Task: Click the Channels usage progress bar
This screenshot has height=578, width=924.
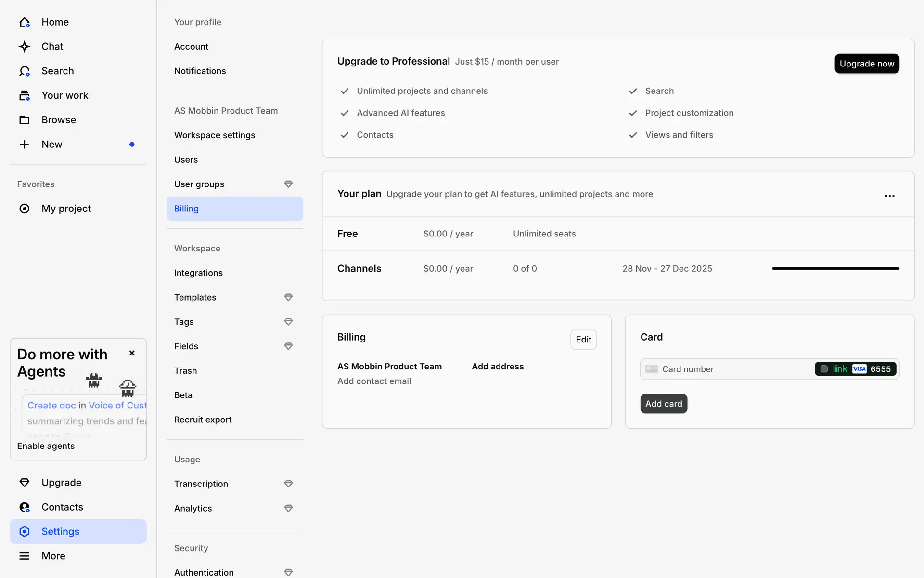Action: 835,268
